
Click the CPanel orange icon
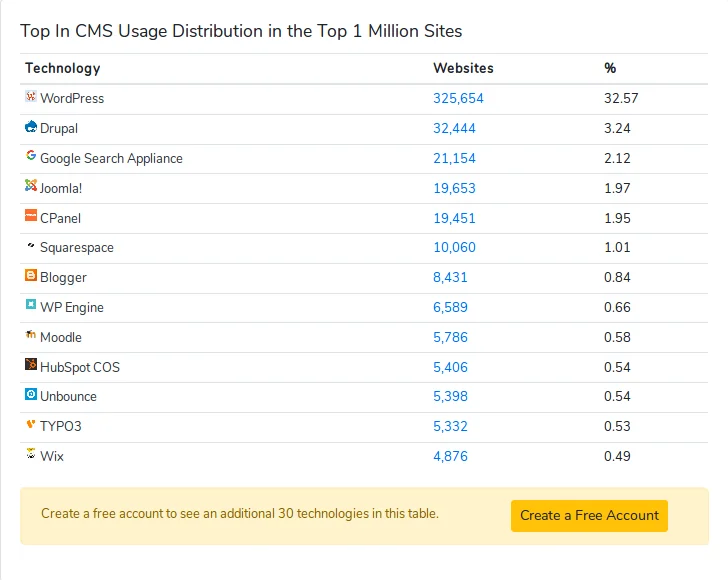[x=31, y=216]
